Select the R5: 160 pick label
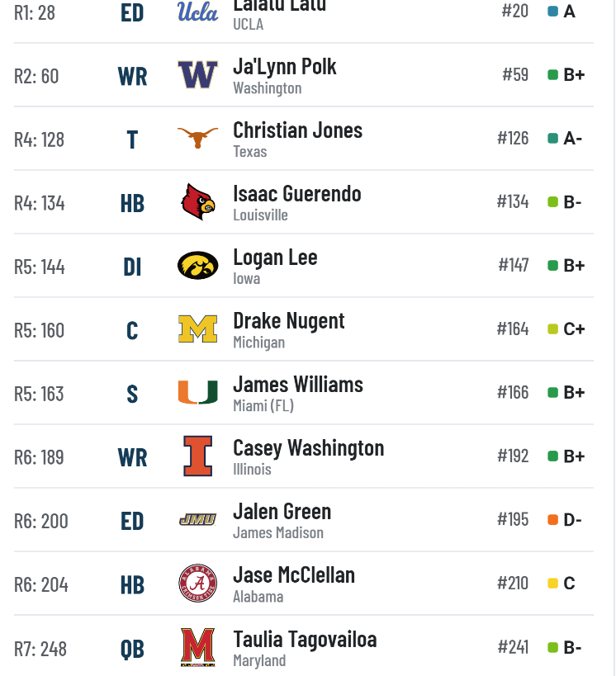616x676 pixels. click(x=40, y=331)
